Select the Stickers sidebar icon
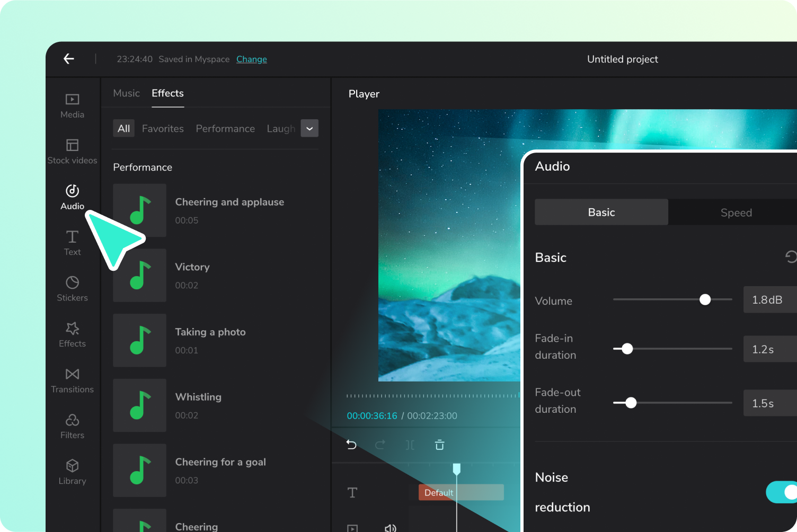797x532 pixels. tap(72, 282)
